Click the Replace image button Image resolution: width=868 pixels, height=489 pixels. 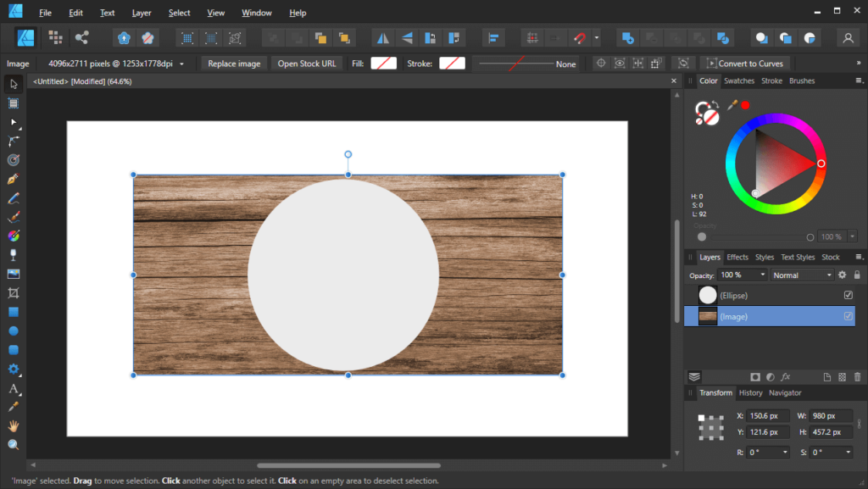point(233,63)
